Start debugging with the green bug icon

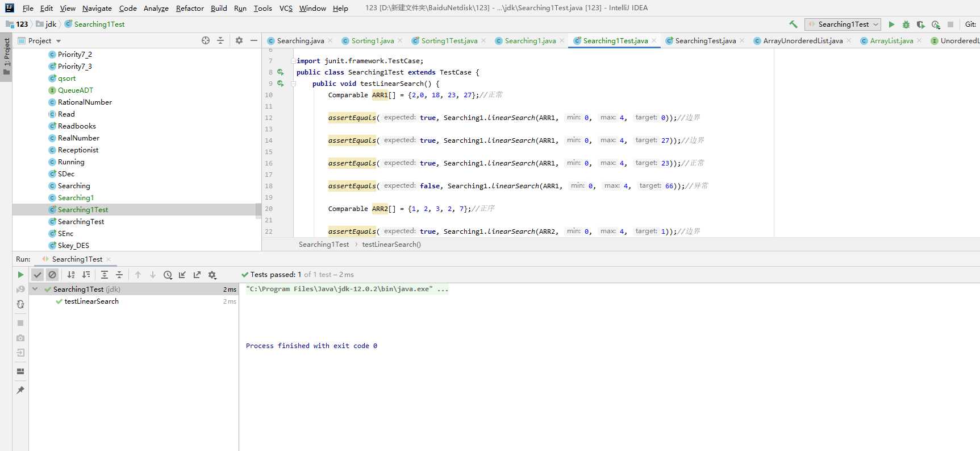tap(906, 24)
